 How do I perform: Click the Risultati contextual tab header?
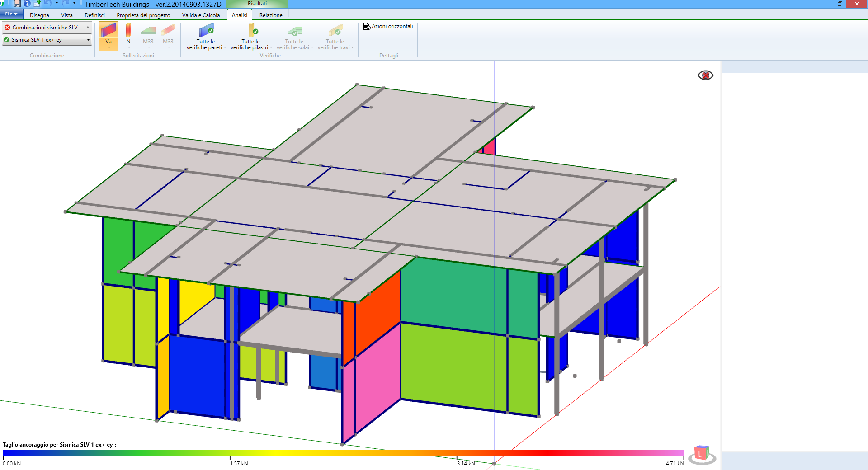click(x=257, y=4)
